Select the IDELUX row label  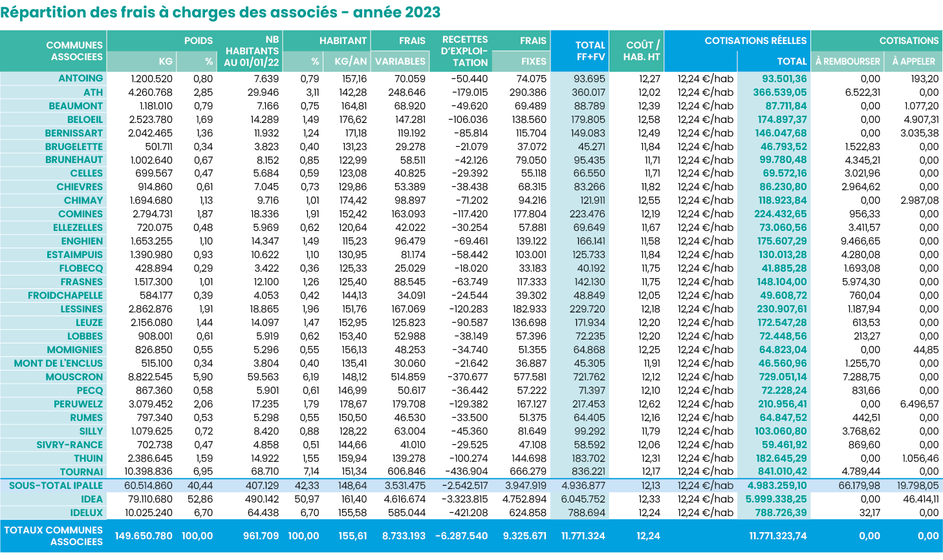point(86,513)
